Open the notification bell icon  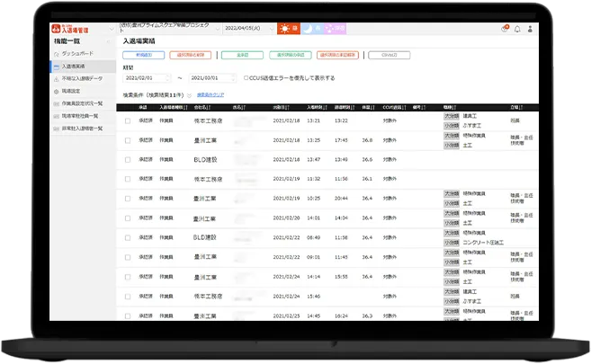tap(517, 30)
